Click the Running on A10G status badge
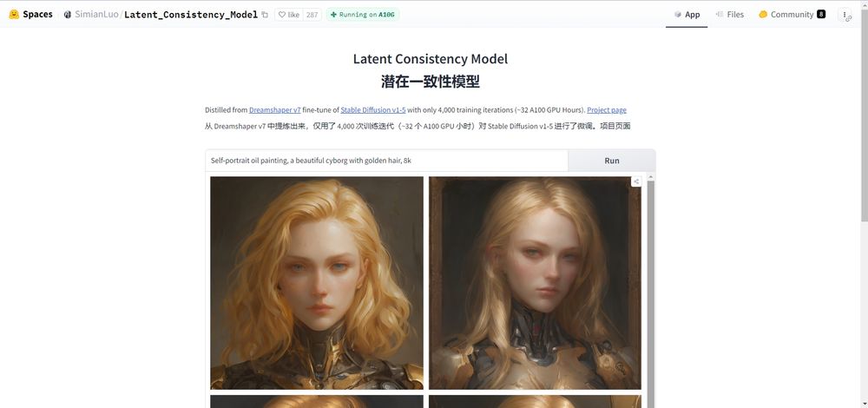This screenshot has height=408, width=868. pos(363,15)
